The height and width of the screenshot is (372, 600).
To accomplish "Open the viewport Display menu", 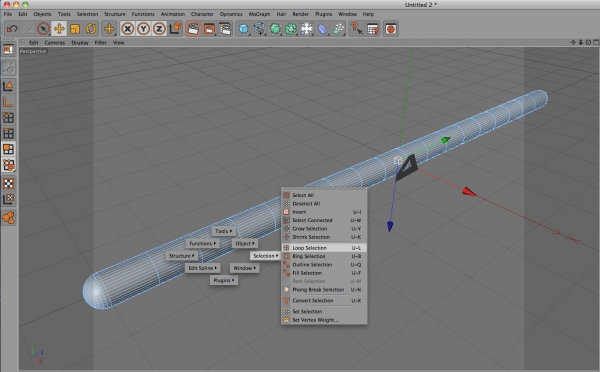I will 80,42.
